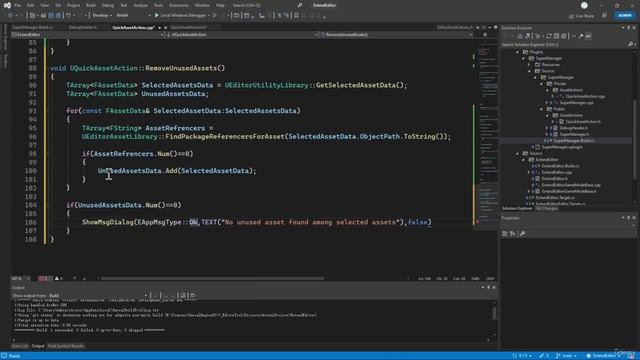Select ExtendEditor.Target.cs in Solution Explorer
This screenshot has height=360, width=640.
(555, 198)
